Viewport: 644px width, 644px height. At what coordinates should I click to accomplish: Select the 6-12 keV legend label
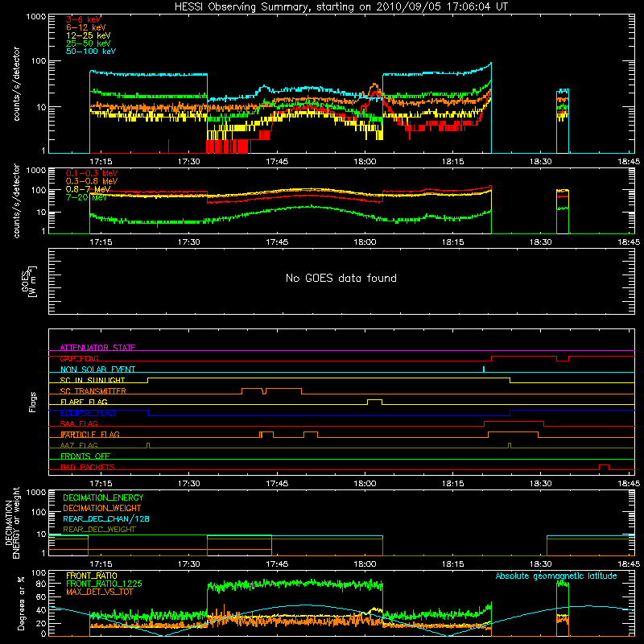click(86, 27)
